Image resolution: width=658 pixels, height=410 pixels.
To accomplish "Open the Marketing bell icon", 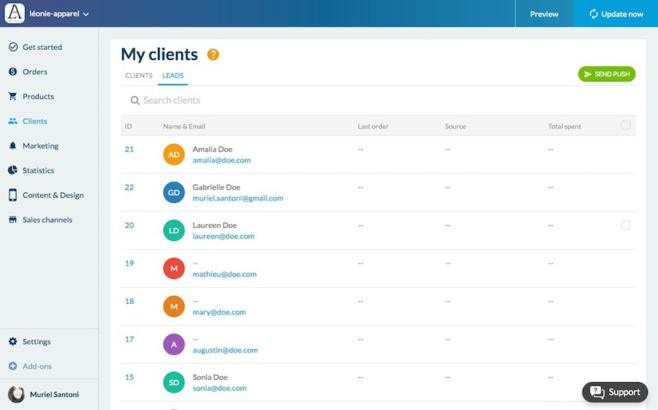I will click(x=13, y=146).
